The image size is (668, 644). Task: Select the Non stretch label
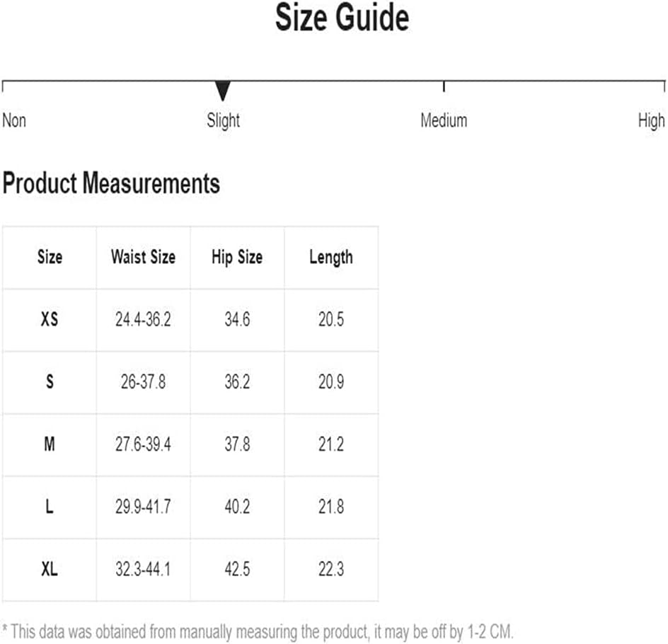(x=14, y=120)
